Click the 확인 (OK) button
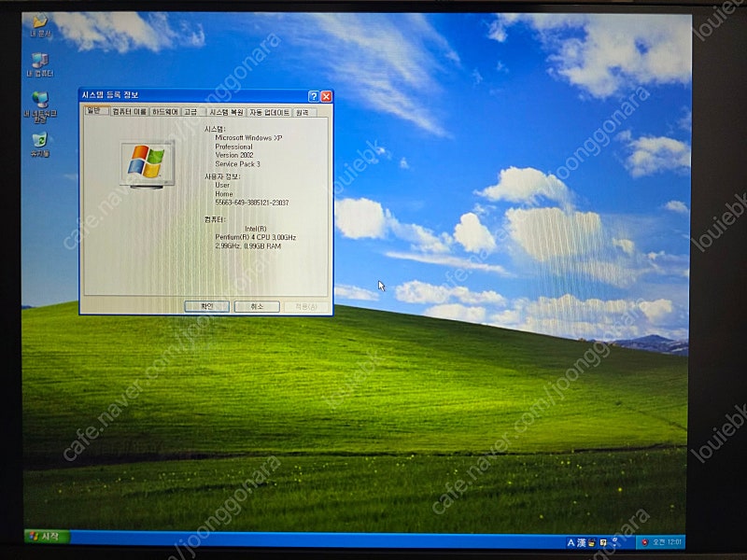The height and width of the screenshot is (560, 747). tap(206, 307)
